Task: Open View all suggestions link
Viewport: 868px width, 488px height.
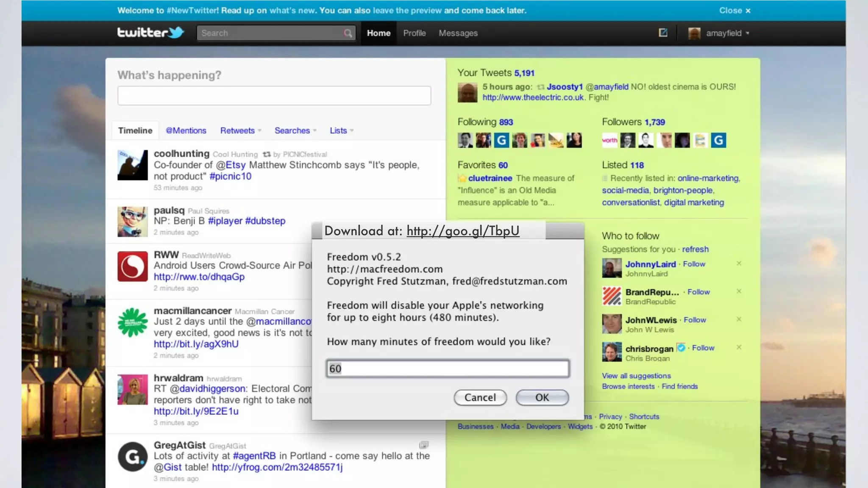Action: coord(636,376)
